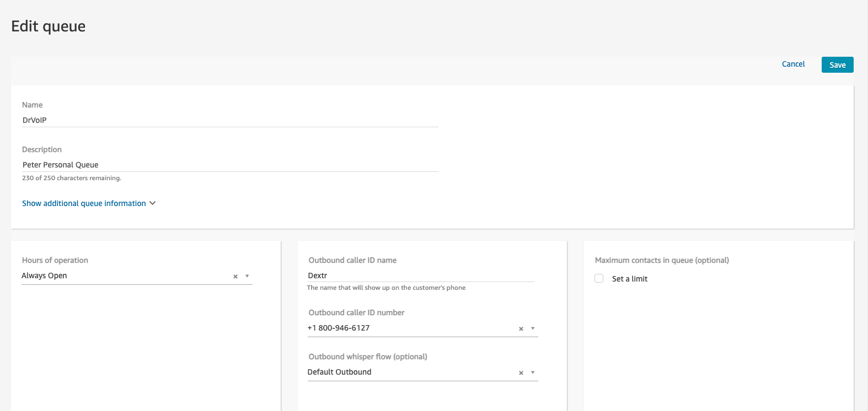868x411 pixels.
Task: Select the caller ID name helper text
Action: 386,288
